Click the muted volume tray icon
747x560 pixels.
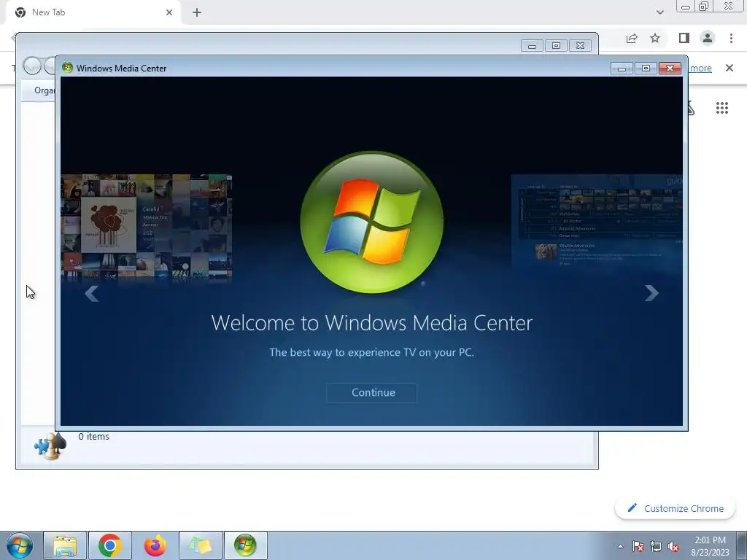click(673, 546)
